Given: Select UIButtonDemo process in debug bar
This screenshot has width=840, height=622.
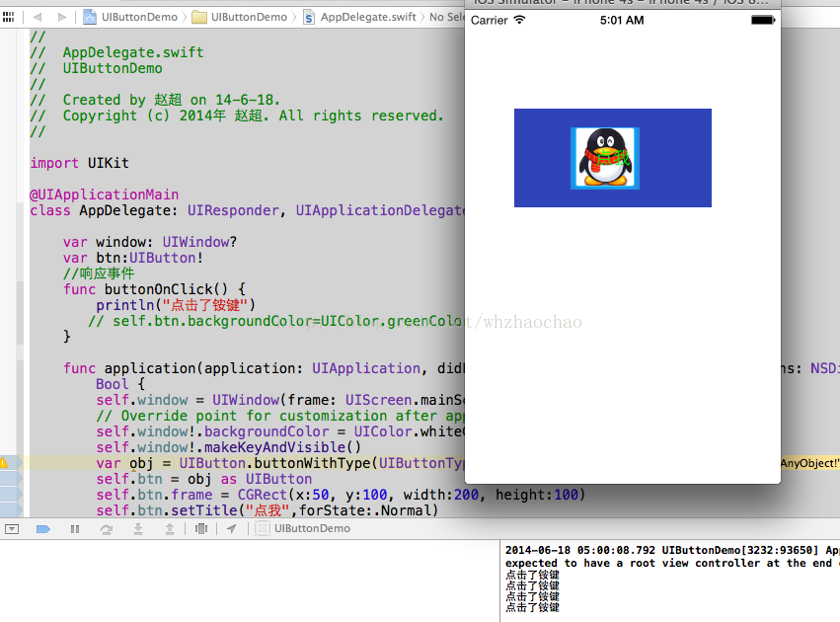Looking at the screenshot, I should coord(303,529).
